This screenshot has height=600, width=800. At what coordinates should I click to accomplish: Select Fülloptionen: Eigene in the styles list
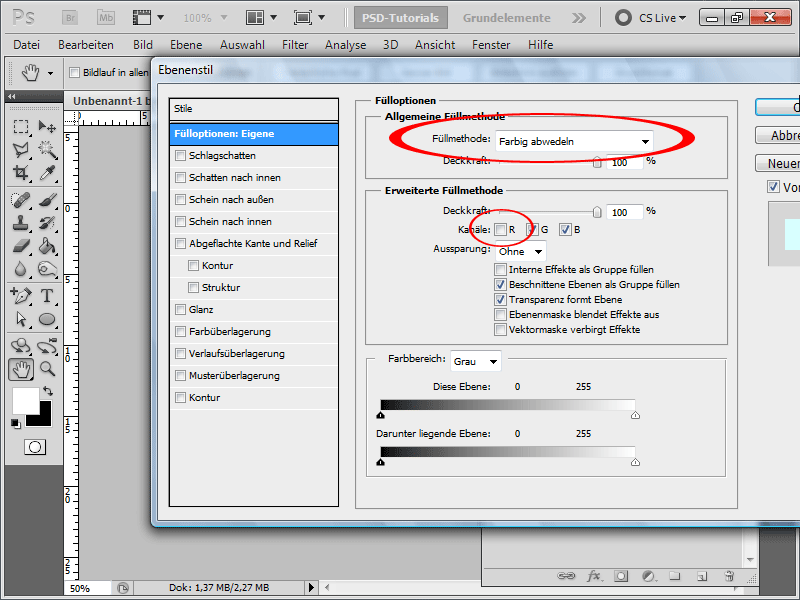click(x=254, y=134)
